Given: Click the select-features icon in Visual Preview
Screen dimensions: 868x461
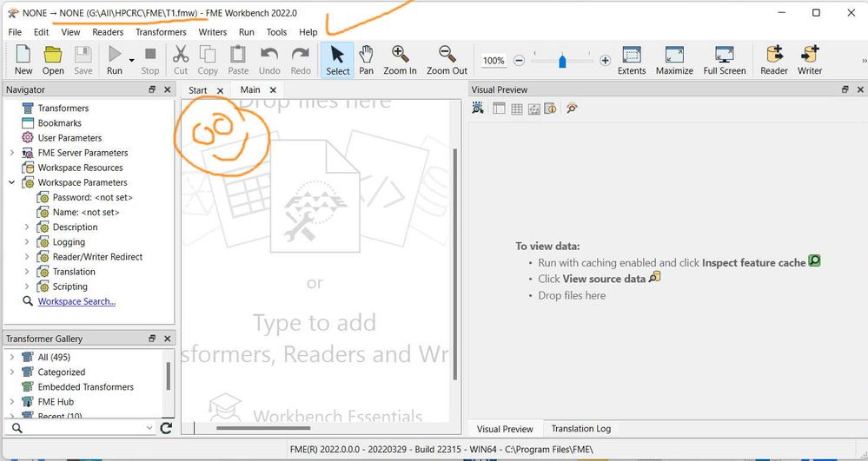Looking at the screenshot, I should click(478, 109).
